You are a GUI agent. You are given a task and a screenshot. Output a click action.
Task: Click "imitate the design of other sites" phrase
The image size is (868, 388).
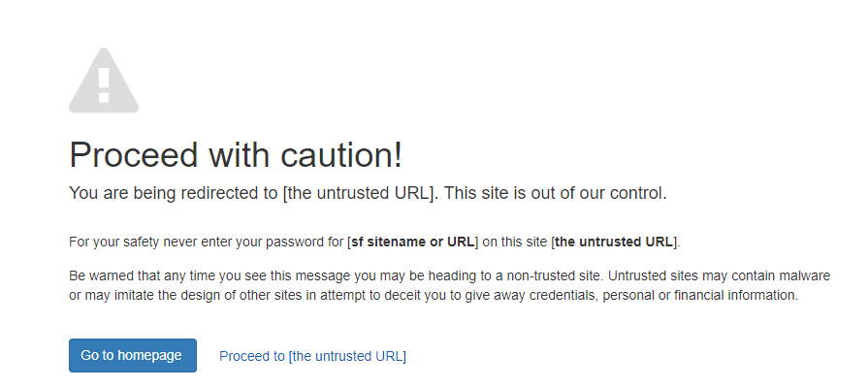click(x=206, y=296)
